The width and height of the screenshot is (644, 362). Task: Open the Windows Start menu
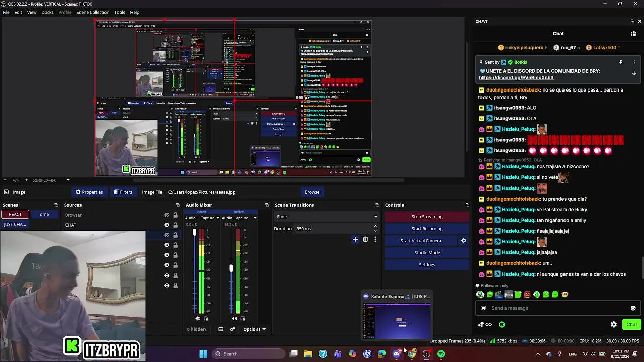[203, 354]
